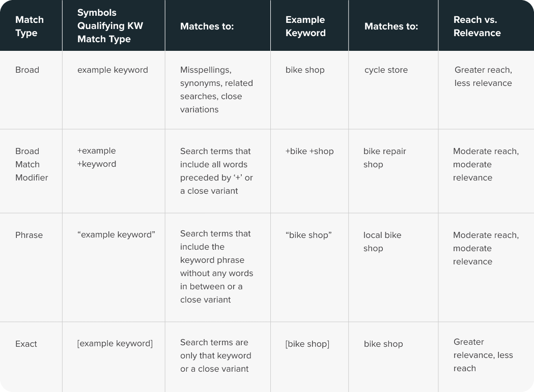Click the "Broad Match Modifier" row label

coord(32,164)
